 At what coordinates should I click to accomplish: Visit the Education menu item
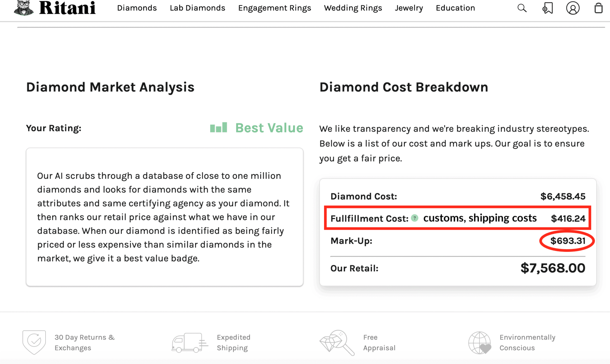[455, 8]
